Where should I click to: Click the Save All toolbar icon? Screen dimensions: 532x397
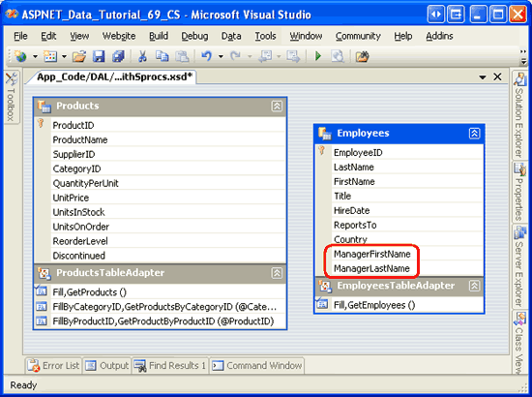pos(118,56)
